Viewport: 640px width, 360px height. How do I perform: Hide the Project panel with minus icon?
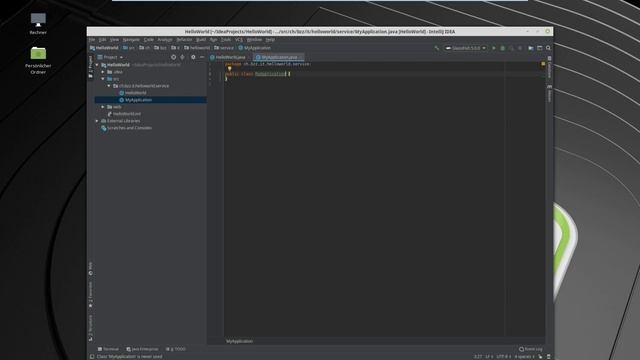click(202, 57)
